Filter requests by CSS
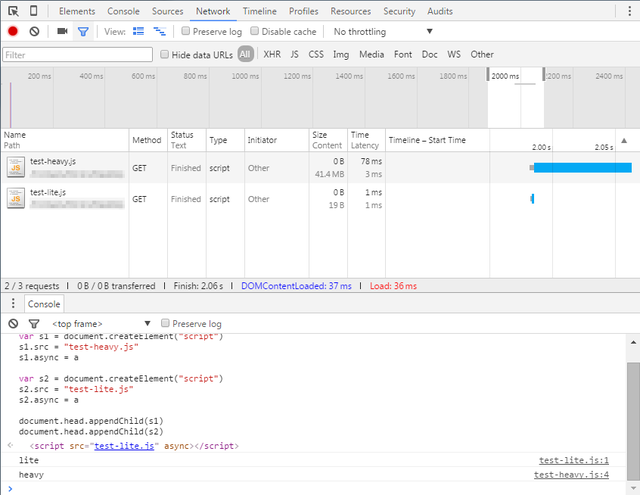 (316, 54)
